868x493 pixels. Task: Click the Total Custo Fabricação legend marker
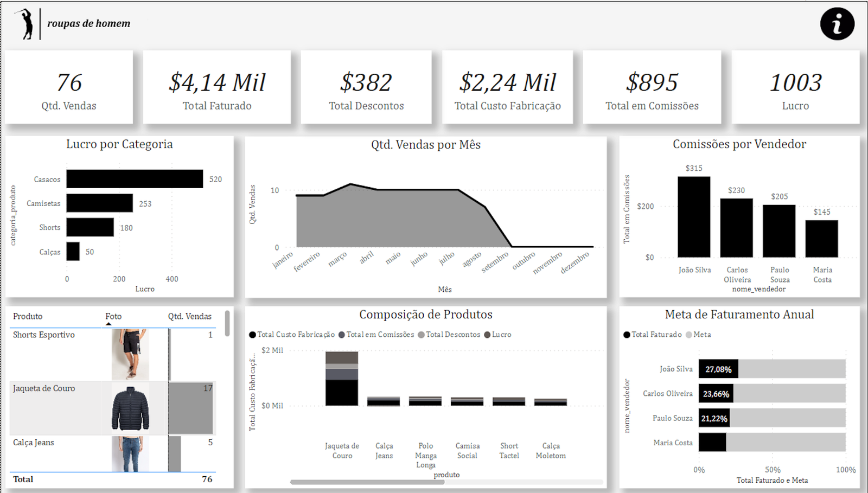coord(252,335)
